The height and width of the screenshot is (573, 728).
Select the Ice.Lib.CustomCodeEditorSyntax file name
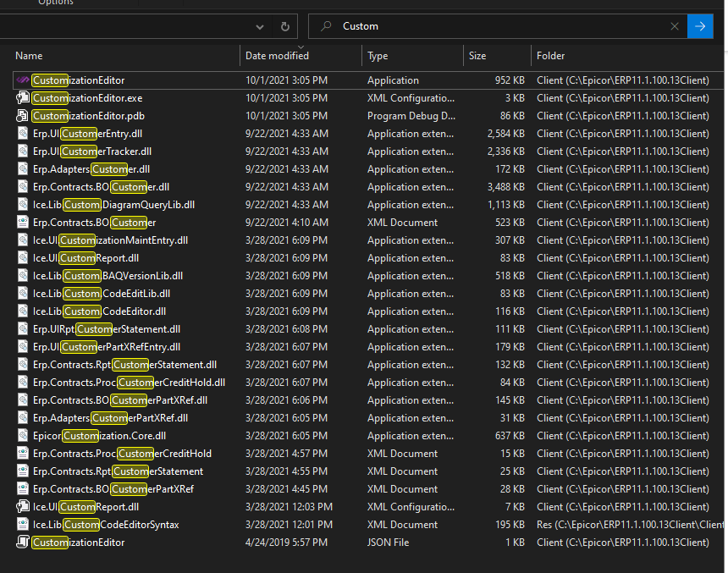pos(106,525)
